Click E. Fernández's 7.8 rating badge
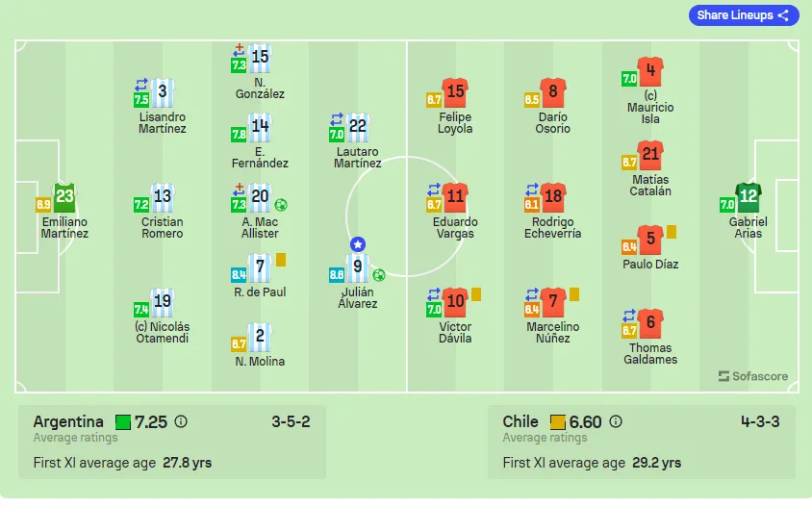Viewport: 812px width, 507px height. click(x=239, y=135)
